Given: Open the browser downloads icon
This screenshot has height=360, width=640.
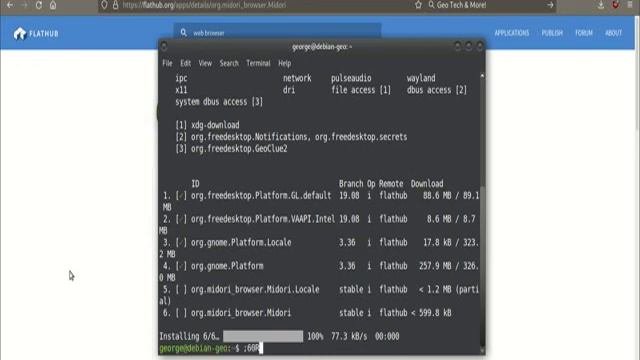Looking at the screenshot, I should point(601,5).
